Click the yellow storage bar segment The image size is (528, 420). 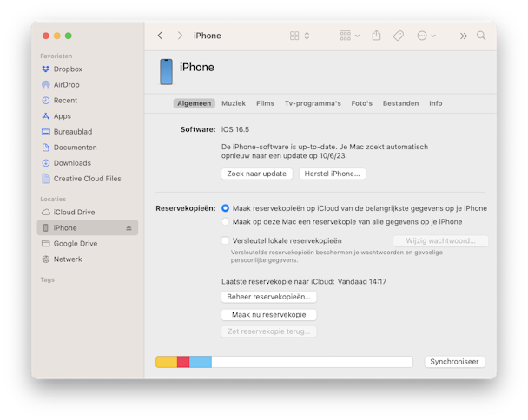click(x=167, y=362)
